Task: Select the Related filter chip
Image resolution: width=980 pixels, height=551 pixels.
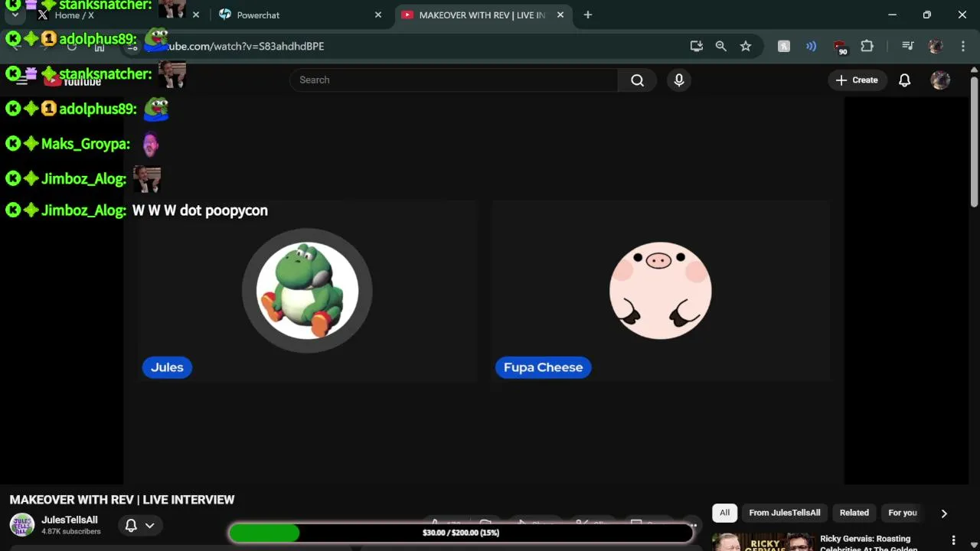Action: (854, 513)
